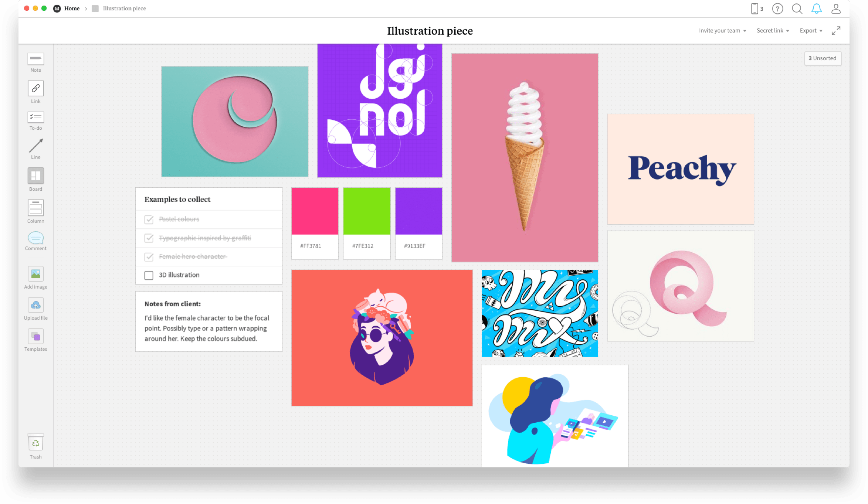Enable the unchecked Pastel colours item
The image size is (868, 504).
pyautogui.click(x=149, y=219)
